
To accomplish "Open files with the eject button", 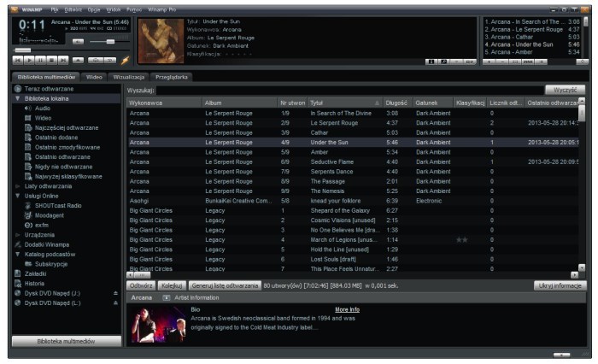I will (x=78, y=61).
